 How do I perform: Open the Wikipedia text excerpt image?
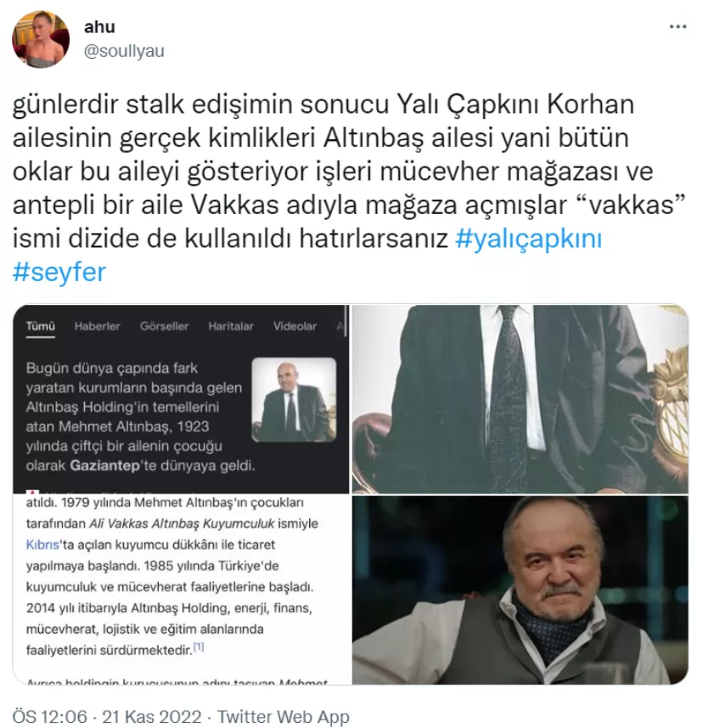181,590
